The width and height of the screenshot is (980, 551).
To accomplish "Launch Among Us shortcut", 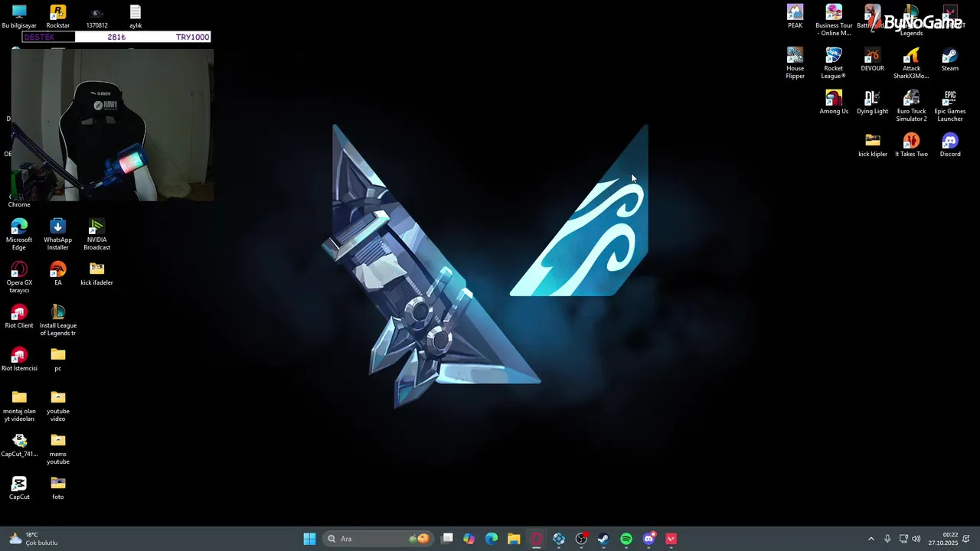I will 834,102.
